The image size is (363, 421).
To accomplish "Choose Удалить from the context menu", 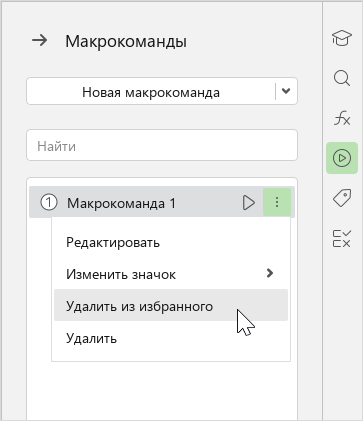I will click(x=171, y=338).
